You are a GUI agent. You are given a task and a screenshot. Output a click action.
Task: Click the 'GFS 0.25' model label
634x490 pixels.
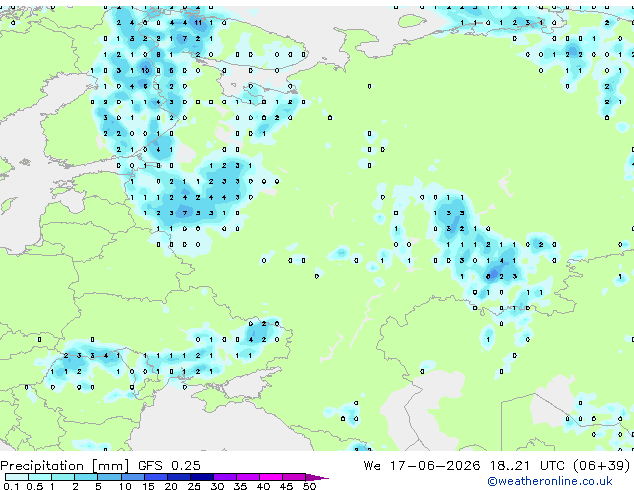pos(169,466)
